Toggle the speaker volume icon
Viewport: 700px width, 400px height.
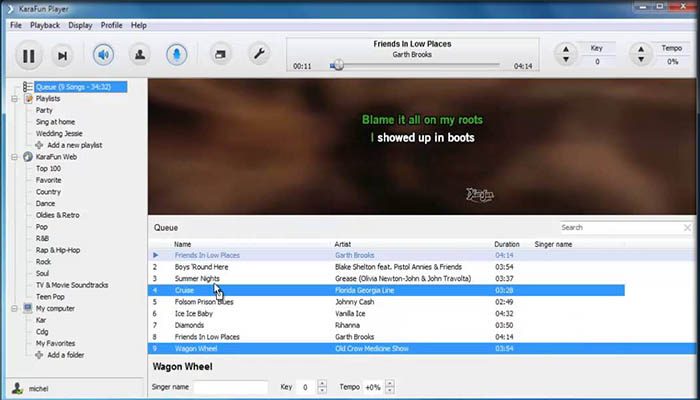coord(104,55)
